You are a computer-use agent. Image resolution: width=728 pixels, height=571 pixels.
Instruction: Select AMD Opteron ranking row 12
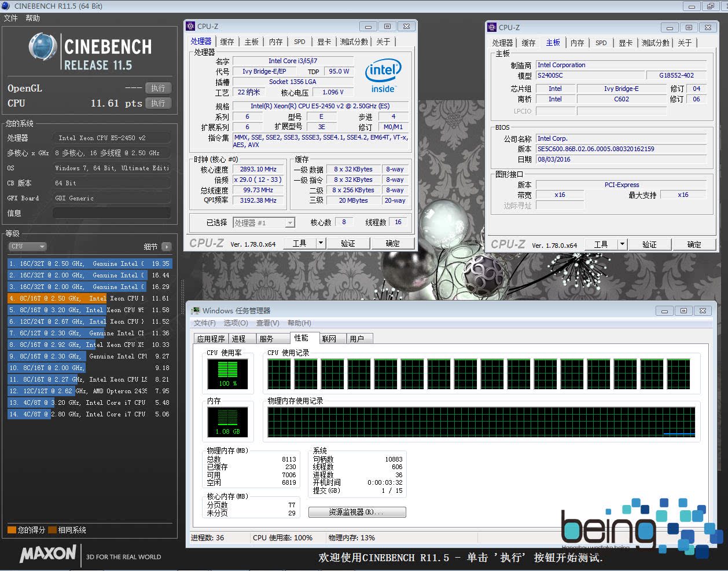[x=90, y=391]
